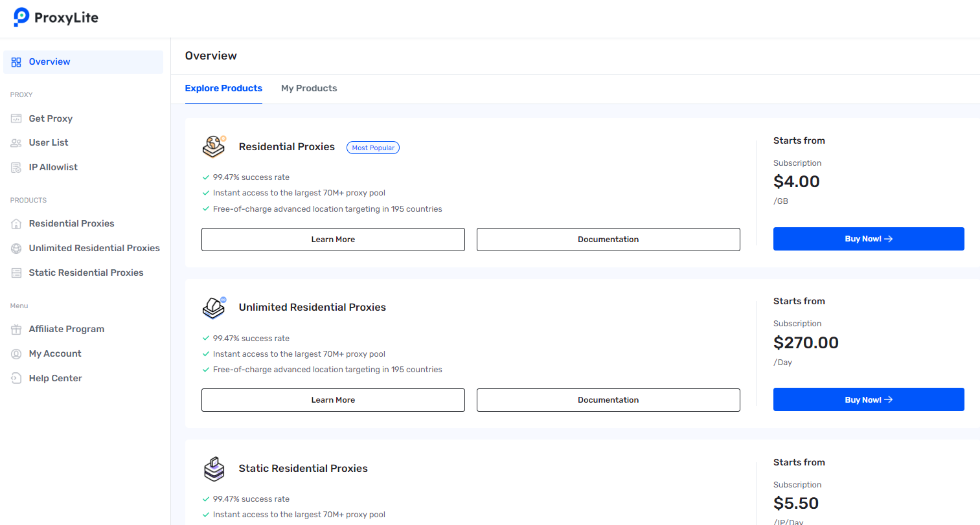Click the Static Residential Proxies card icon
The width and height of the screenshot is (980, 525).
click(x=214, y=469)
